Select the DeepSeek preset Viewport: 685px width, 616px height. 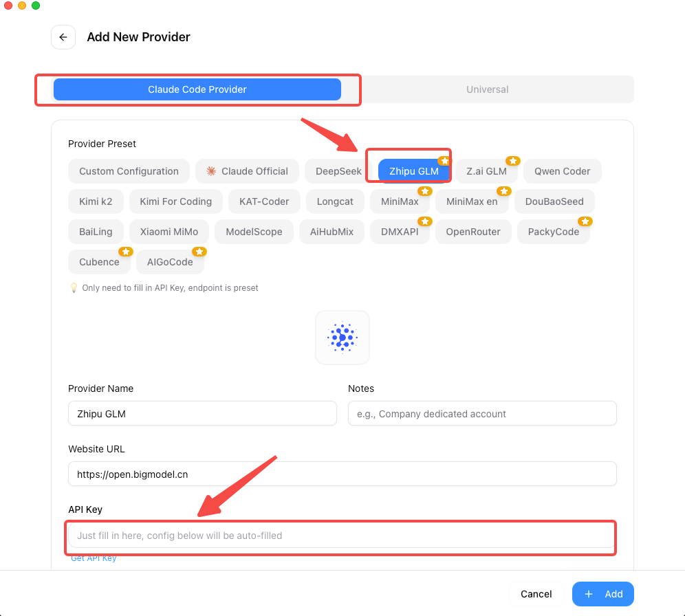[x=338, y=171]
